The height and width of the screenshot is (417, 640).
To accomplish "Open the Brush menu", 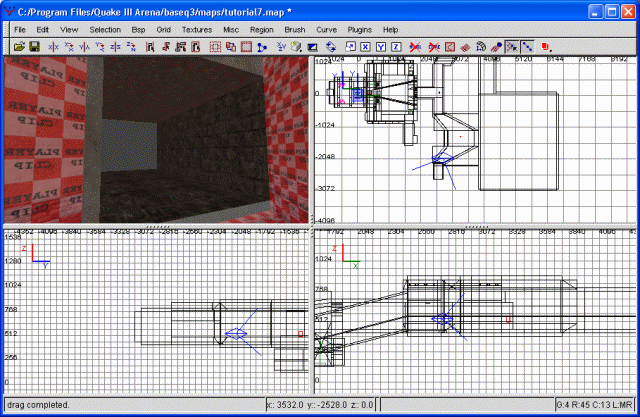I will click(295, 30).
